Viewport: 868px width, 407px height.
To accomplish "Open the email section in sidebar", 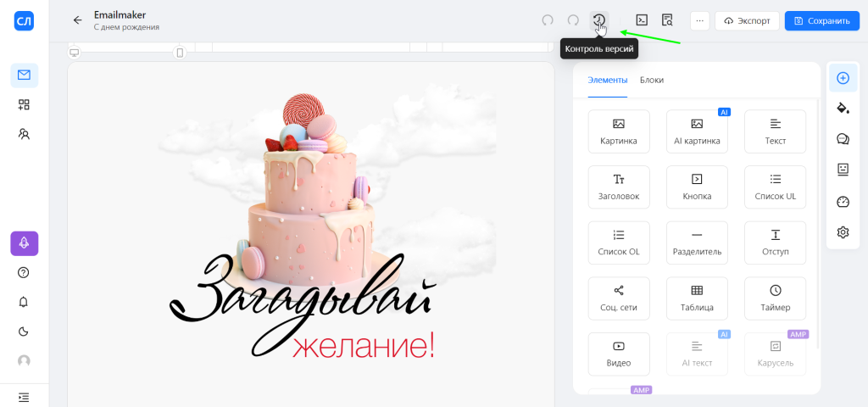I will [24, 75].
